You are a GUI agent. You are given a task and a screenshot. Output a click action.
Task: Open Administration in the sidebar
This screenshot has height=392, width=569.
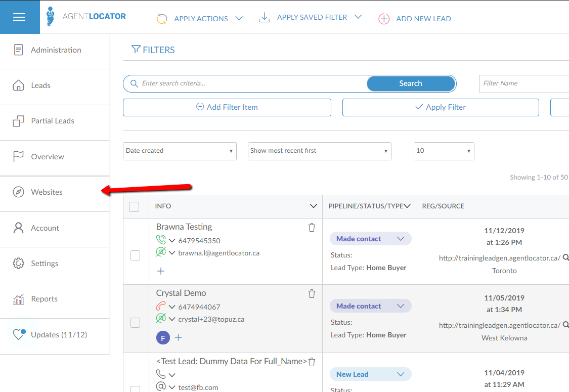(55, 50)
